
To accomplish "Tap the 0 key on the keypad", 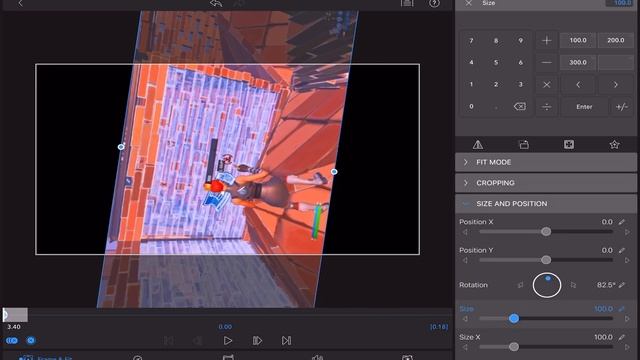I will [471, 107].
